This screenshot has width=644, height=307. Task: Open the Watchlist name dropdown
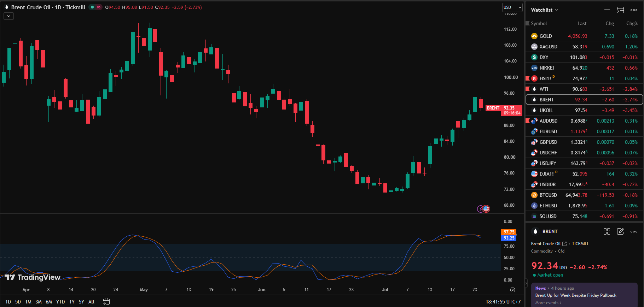(545, 10)
